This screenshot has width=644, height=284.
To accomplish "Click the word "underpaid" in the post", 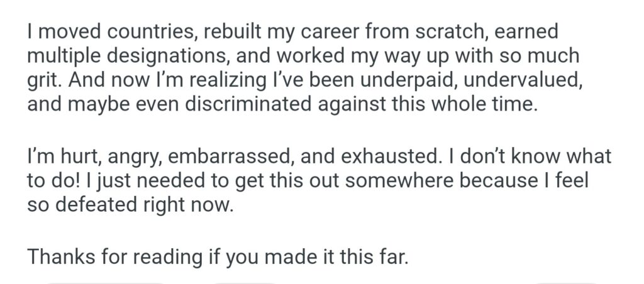I will tap(395, 80).
